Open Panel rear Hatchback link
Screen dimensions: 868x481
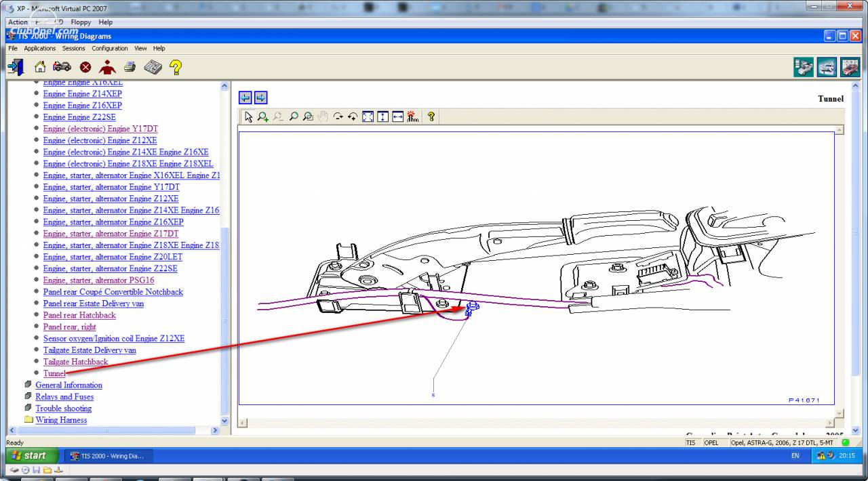(x=79, y=315)
